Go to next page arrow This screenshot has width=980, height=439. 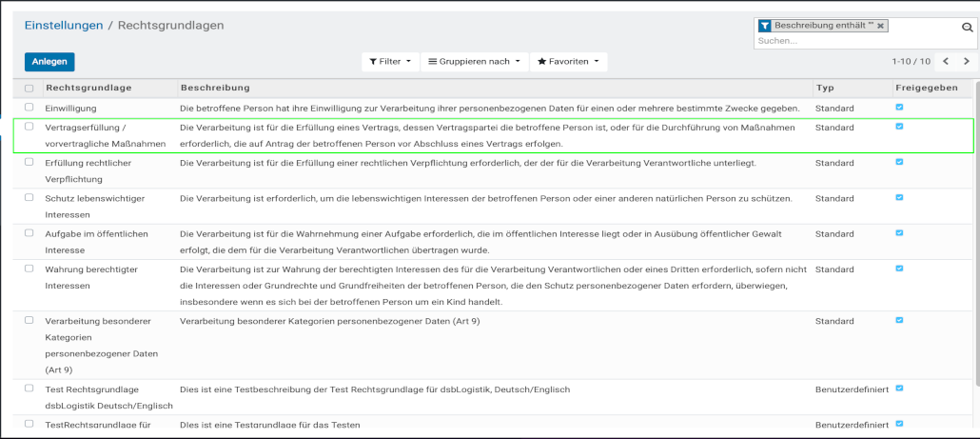[x=967, y=62]
